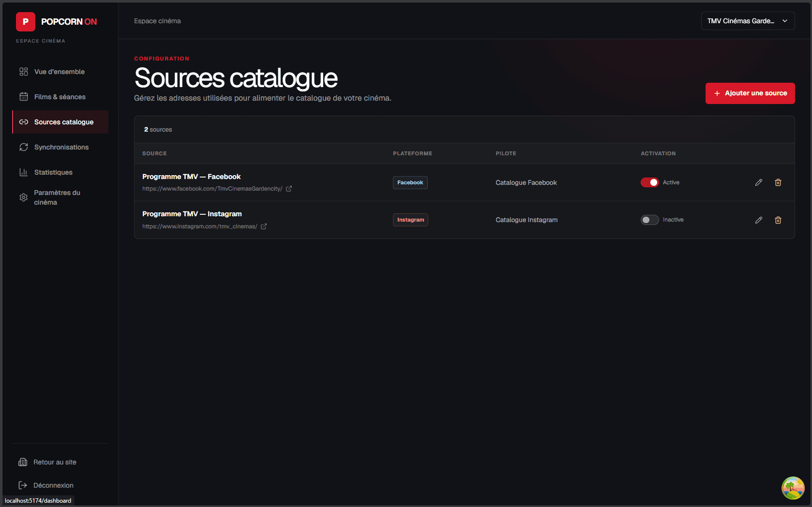
Task: Edit the Programme TMV — Facebook source
Action: (x=759, y=182)
